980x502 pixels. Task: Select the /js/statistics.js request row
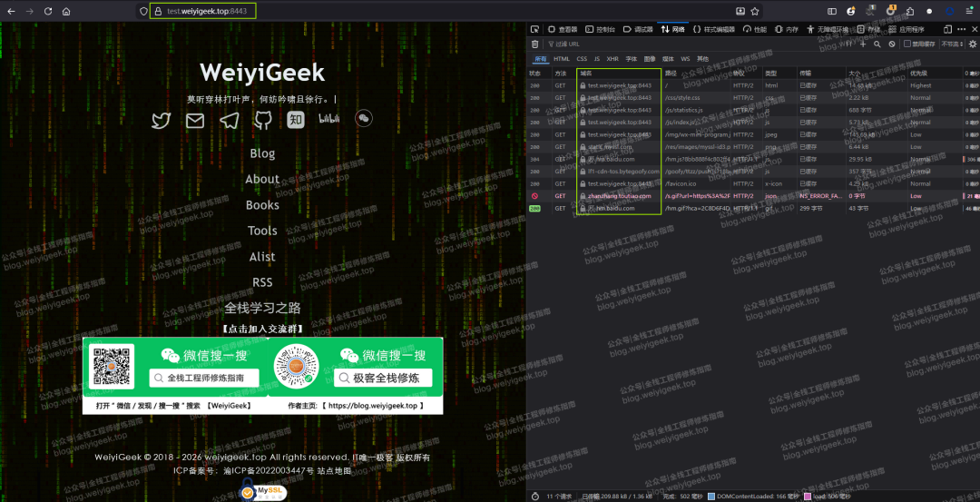[x=752, y=110]
